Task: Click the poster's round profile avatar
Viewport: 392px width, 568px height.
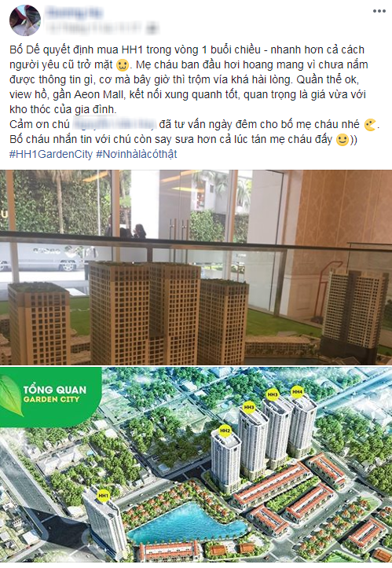Action: click(24, 20)
